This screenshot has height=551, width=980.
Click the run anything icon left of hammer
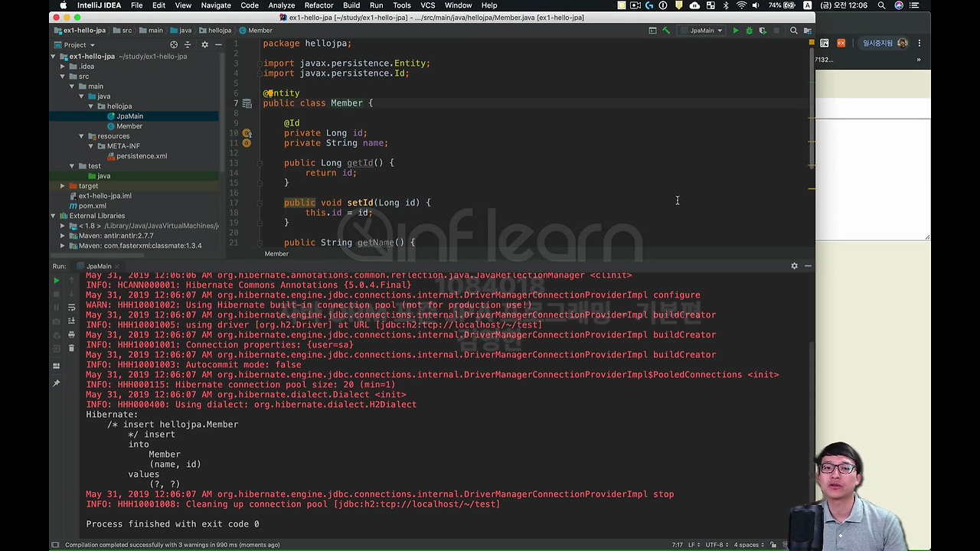click(652, 31)
